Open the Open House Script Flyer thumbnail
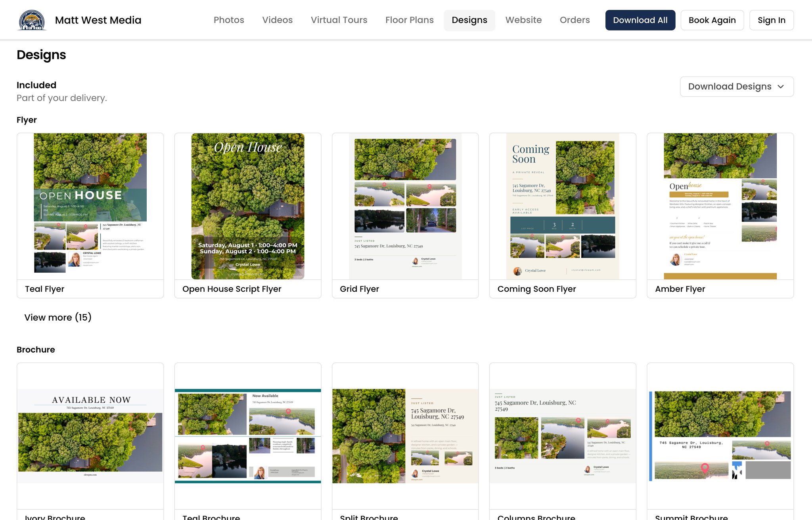Image resolution: width=812 pixels, height=520 pixels. pyautogui.click(x=248, y=206)
